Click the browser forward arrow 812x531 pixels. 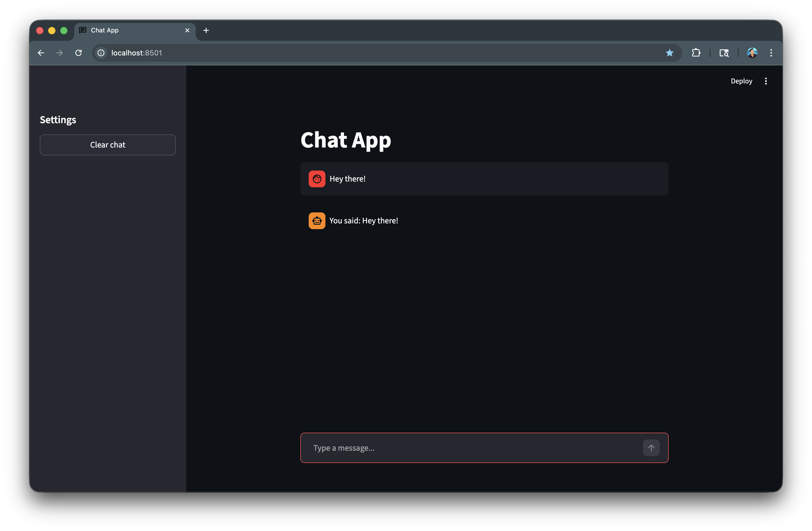(60, 53)
